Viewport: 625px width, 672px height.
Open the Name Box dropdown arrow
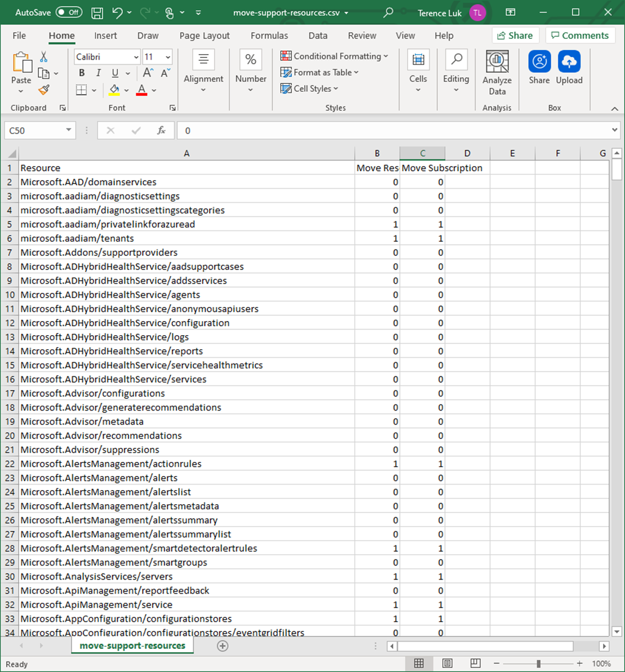(x=69, y=130)
